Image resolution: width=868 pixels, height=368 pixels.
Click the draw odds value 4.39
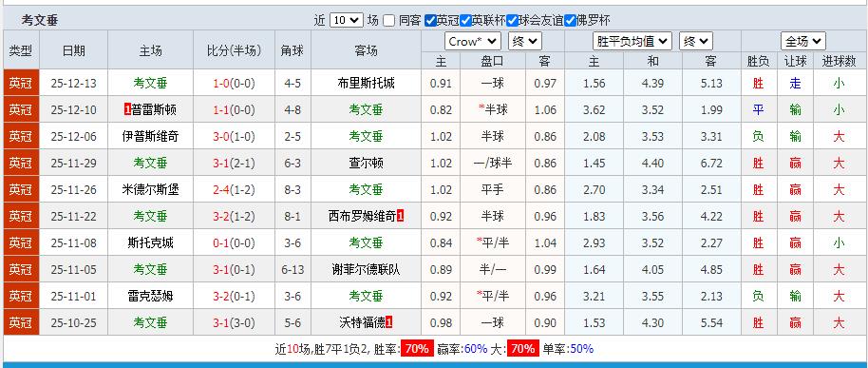tap(652, 84)
